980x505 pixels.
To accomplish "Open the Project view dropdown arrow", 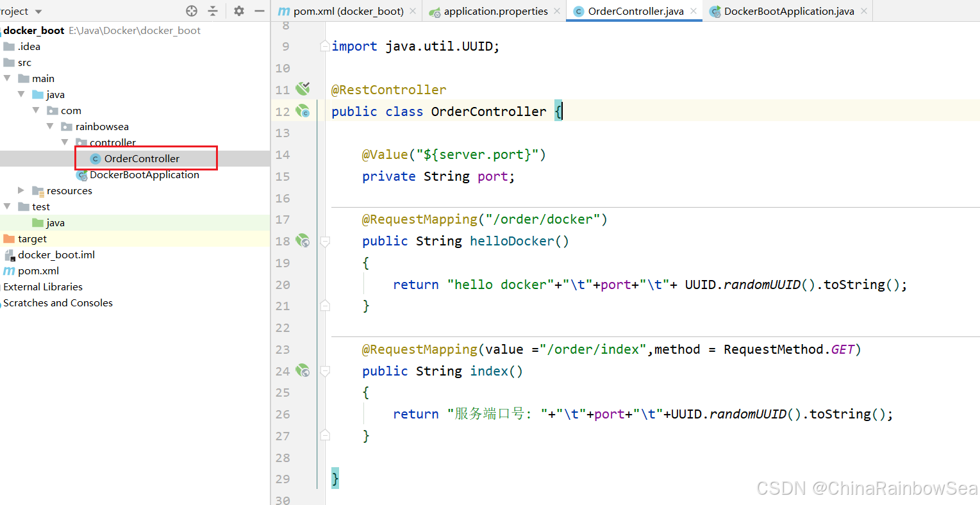I will (38, 12).
